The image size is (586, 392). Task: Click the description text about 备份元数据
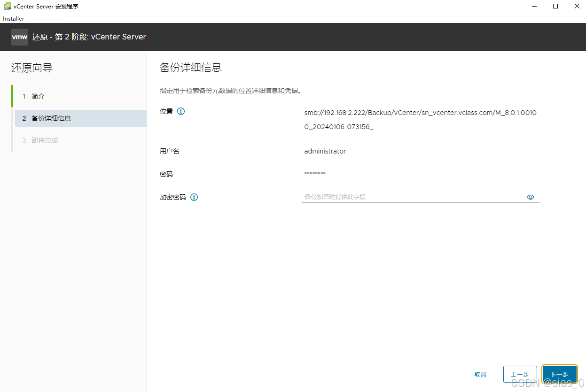(x=230, y=91)
